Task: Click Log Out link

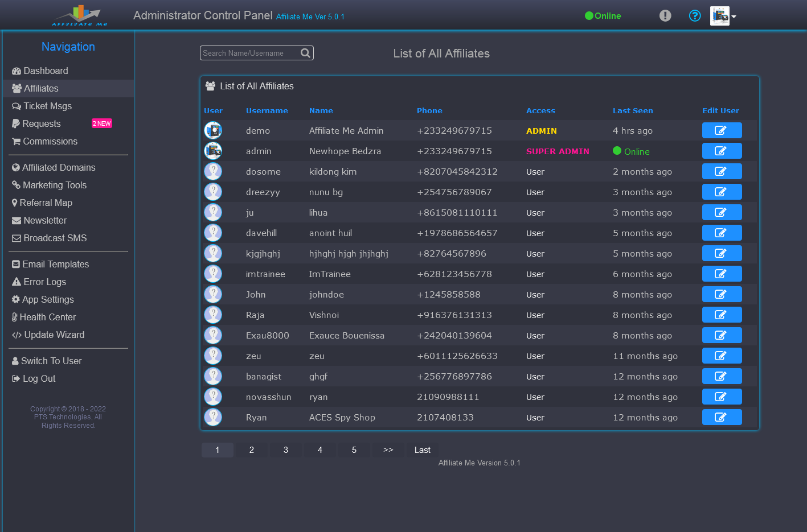Action: click(39, 378)
